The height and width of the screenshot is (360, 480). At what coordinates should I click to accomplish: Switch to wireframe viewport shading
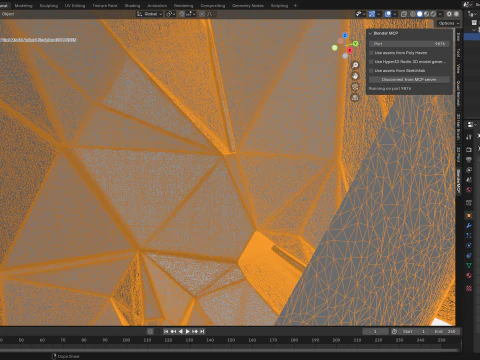click(x=413, y=14)
